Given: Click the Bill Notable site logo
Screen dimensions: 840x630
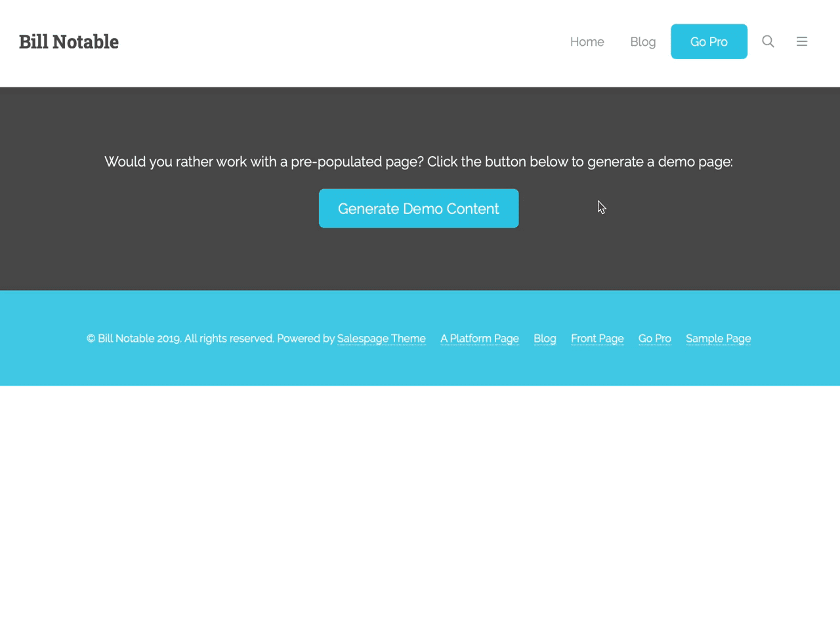Looking at the screenshot, I should point(68,41).
